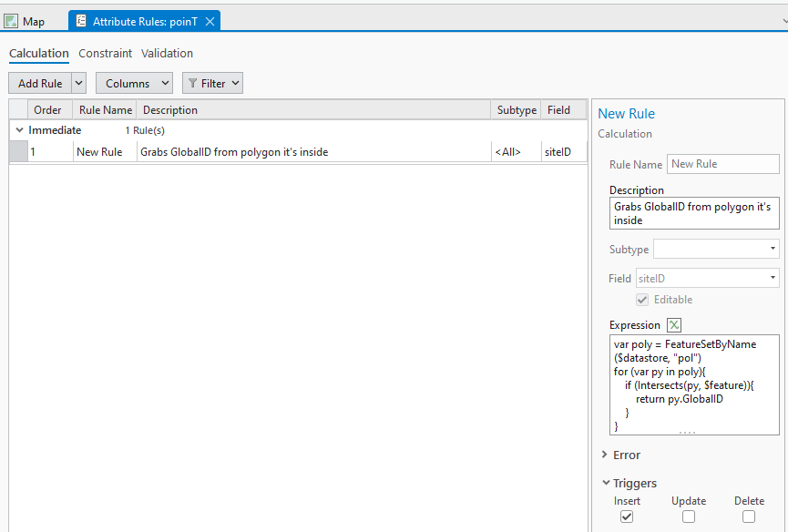This screenshot has width=788, height=532.
Task: Click in the Rule Name input field
Action: click(723, 164)
